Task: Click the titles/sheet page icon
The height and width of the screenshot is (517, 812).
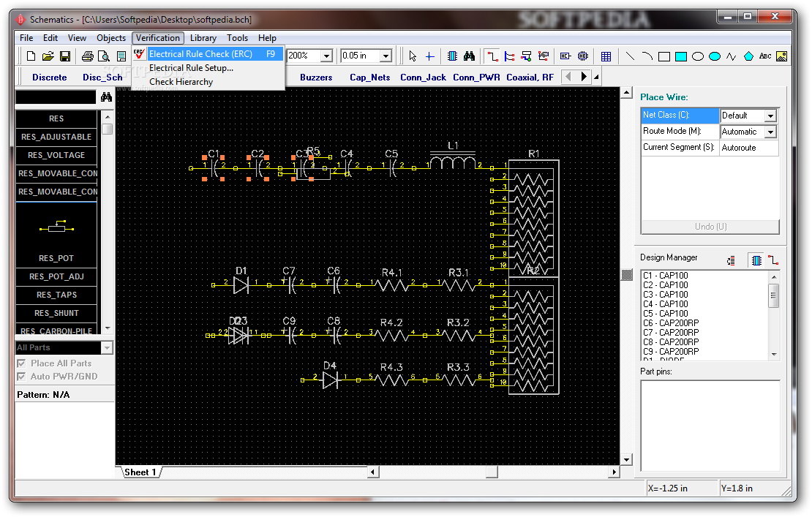Action: point(121,56)
